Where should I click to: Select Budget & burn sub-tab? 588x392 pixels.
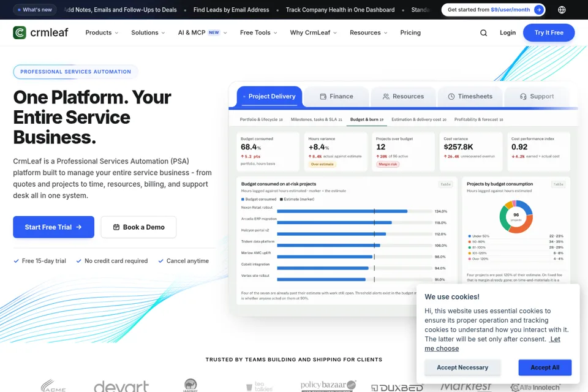pos(367,119)
